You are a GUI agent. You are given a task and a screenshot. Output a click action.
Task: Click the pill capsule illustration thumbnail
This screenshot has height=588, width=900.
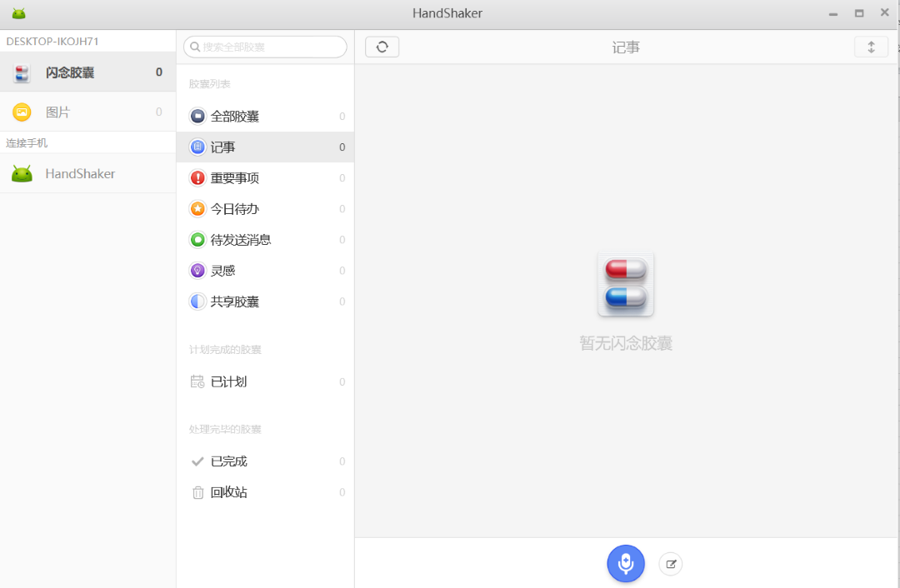[626, 283]
